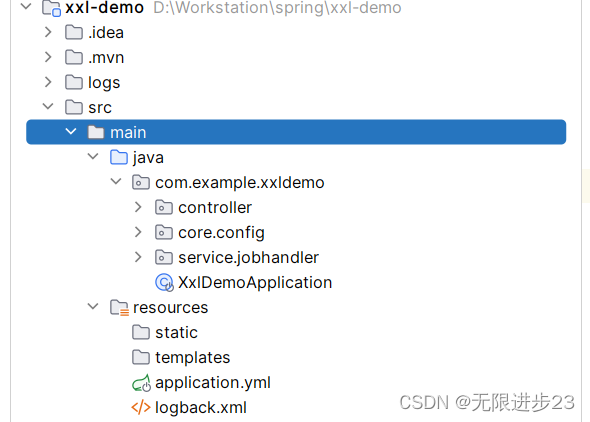Click the service.jobhandler package icon
The width and height of the screenshot is (590, 422).
(x=164, y=257)
